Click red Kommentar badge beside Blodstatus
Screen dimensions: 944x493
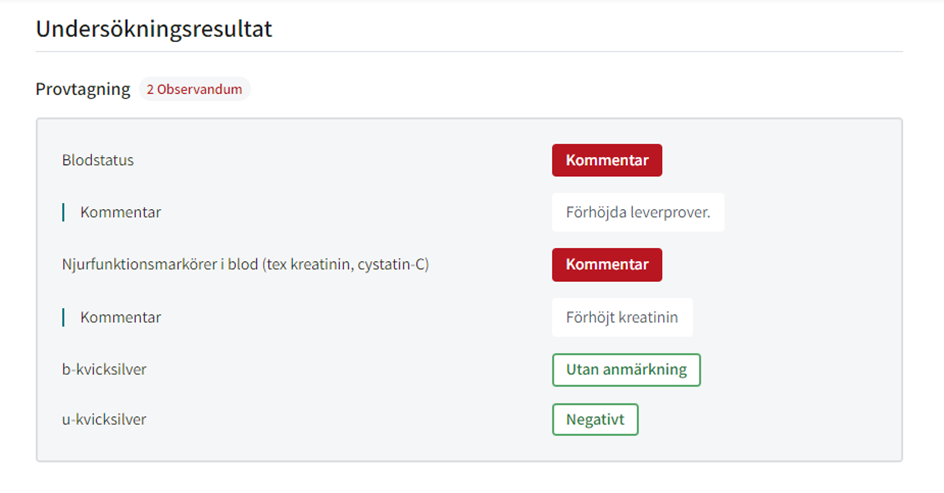(x=607, y=160)
